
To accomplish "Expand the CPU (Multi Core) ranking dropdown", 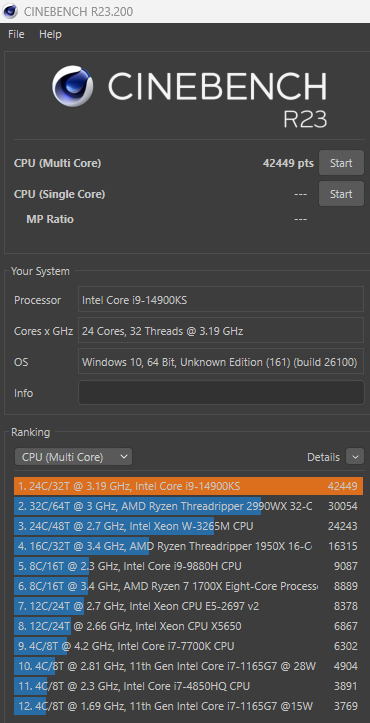I will pos(73,457).
